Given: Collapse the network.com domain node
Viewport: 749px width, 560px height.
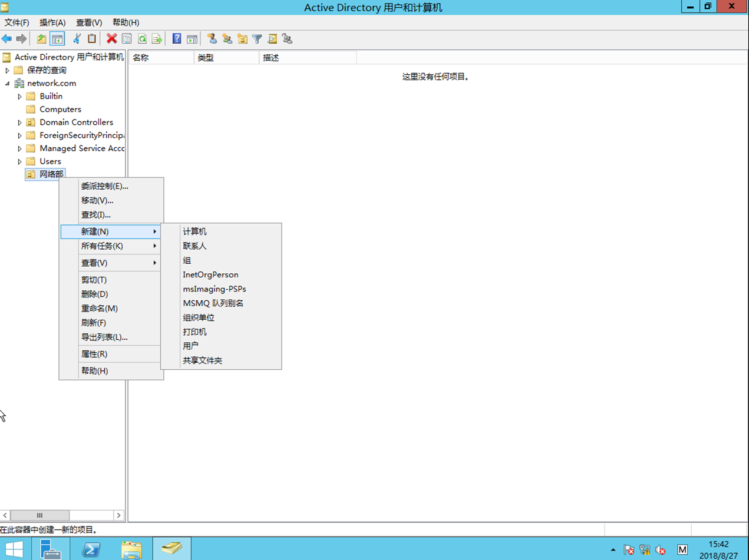Looking at the screenshot, I should [x=7, y=84].
